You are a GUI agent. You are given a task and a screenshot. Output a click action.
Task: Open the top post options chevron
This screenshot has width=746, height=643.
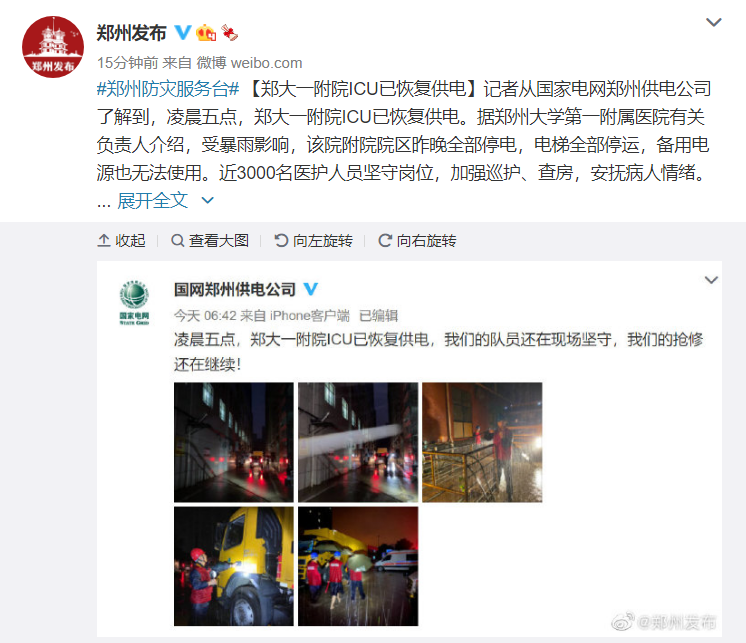714,22
